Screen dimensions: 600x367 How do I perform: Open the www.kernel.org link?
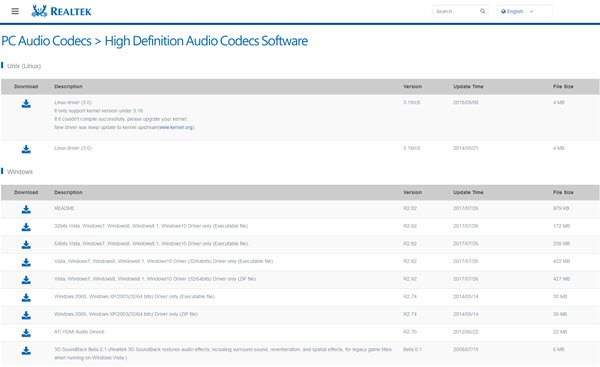[x=176, y=127]
